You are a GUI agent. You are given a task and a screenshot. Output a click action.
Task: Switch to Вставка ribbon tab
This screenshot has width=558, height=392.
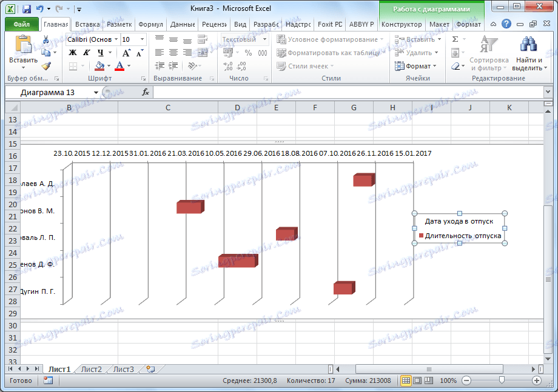pyautogui.click(x=87, y=24)
